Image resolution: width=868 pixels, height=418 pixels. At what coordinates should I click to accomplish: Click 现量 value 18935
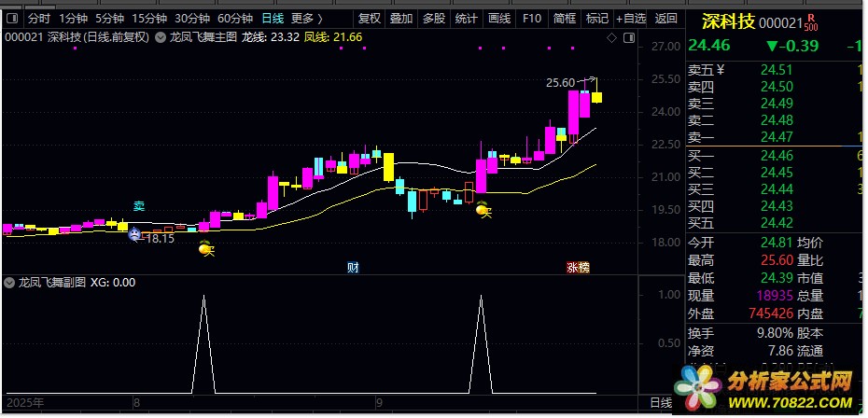point(773,296)
